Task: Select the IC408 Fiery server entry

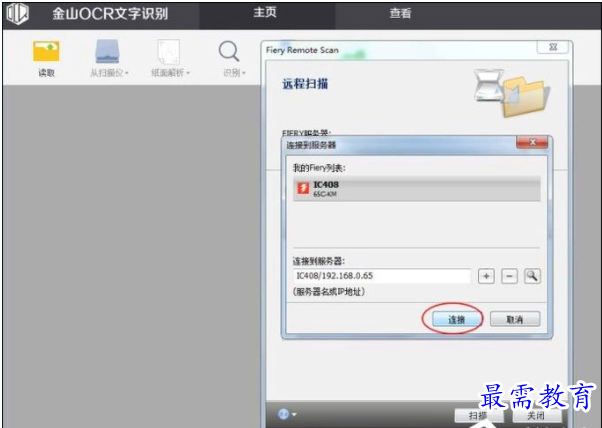Action: (x=417, y=188)
